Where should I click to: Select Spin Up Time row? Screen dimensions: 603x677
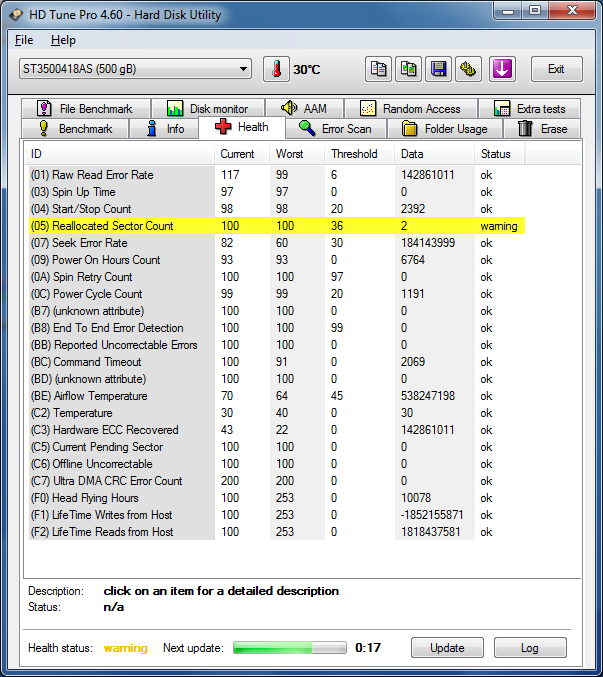pos(277,192)
